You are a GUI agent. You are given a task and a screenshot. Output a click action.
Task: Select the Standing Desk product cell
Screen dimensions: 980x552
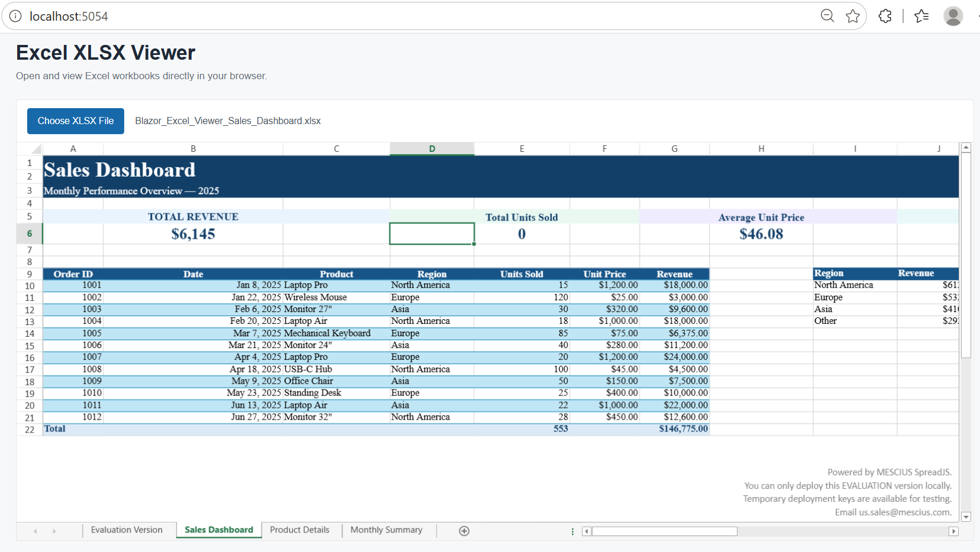tap(337, 393)
